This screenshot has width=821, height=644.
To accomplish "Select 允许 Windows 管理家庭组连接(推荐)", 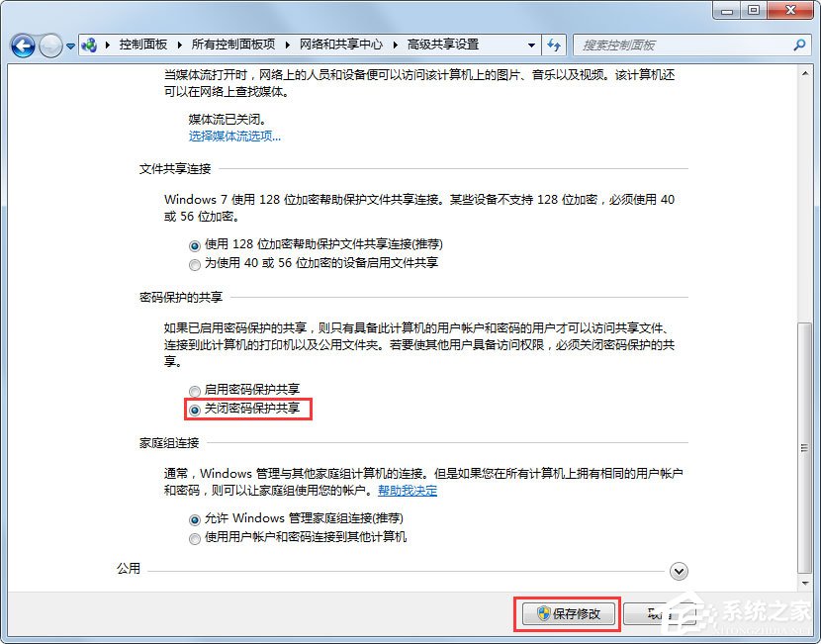I will point(195,517).
